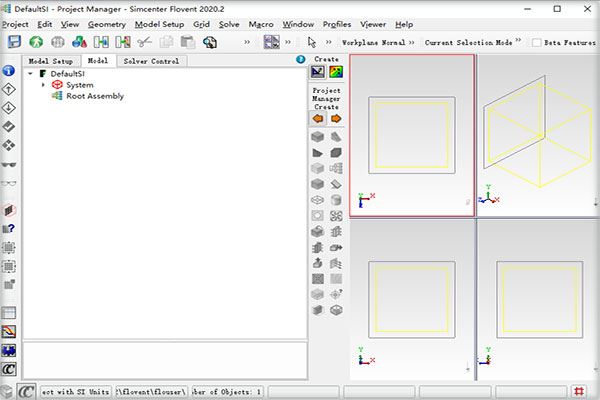Screen dimensions: 600x400
Task: Enable the Beta Features checkbox
Action: pyautogui.click(x=537, y=43)
